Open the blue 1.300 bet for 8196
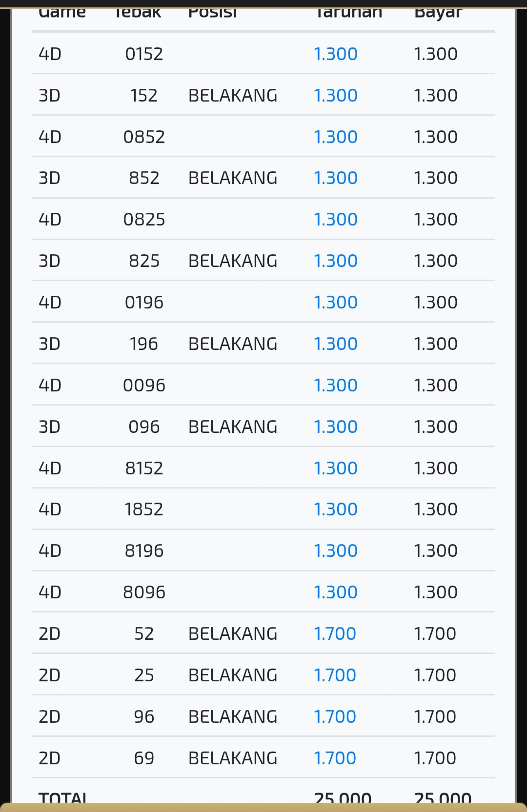The image size is (527, 812). pos(336,551)
